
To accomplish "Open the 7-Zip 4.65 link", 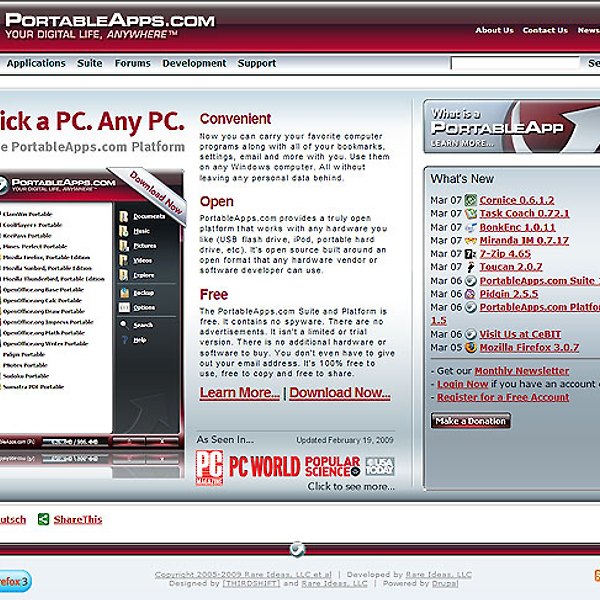I will tap(505, 254).
